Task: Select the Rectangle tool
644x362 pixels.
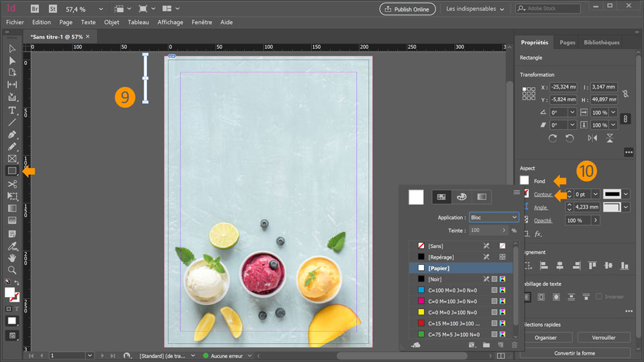Action: (x=12, y=171)
